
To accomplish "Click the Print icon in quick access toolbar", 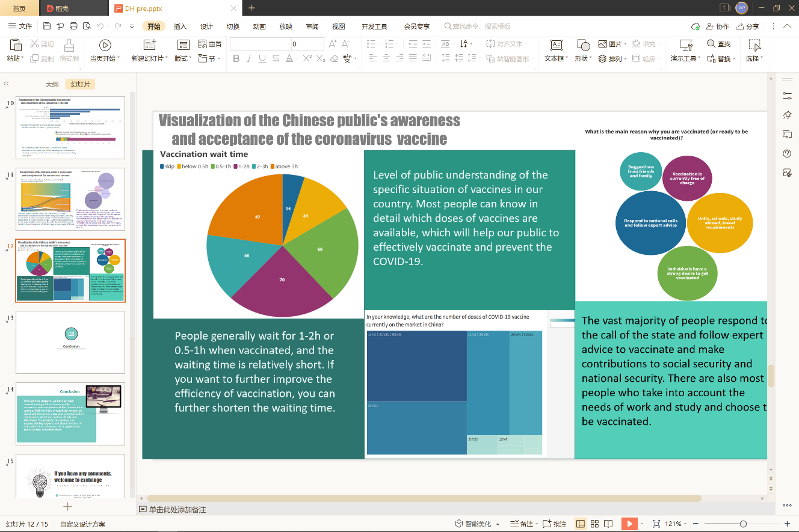I will pyautogui.click(x=73, y=26).
